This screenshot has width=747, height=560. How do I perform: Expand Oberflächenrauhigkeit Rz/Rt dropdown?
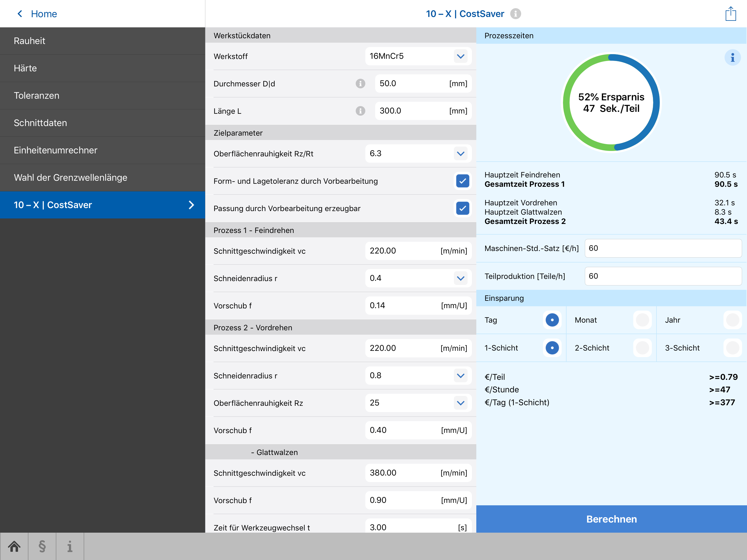click(460, 153)
